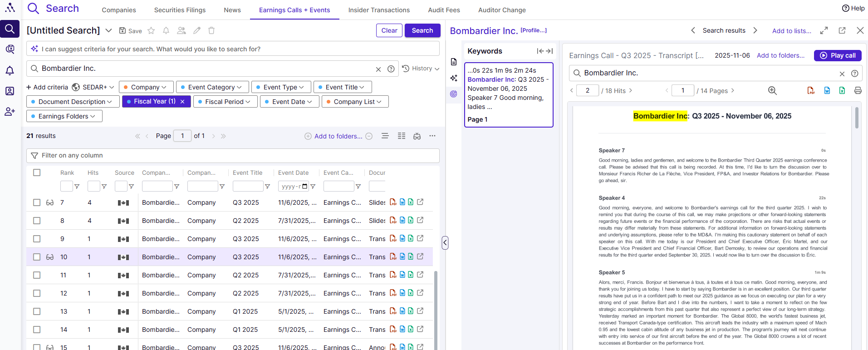The height and width of the screenshot is (350, 868).
Task: Click the add user icon in left sidebar
Action: (x=10, y=112)
